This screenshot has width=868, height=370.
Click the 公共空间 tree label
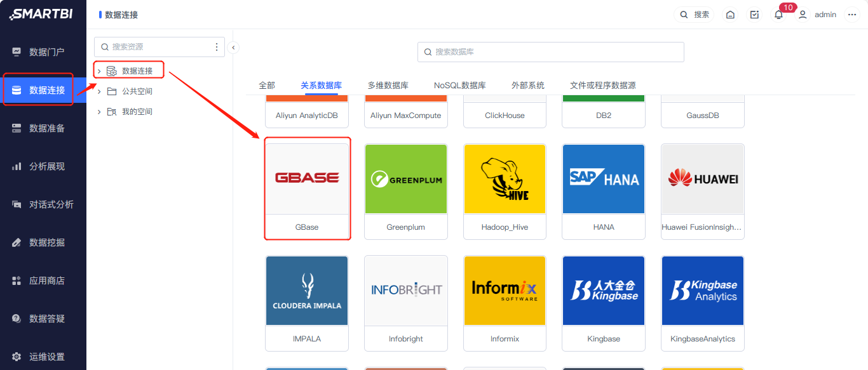137,91
